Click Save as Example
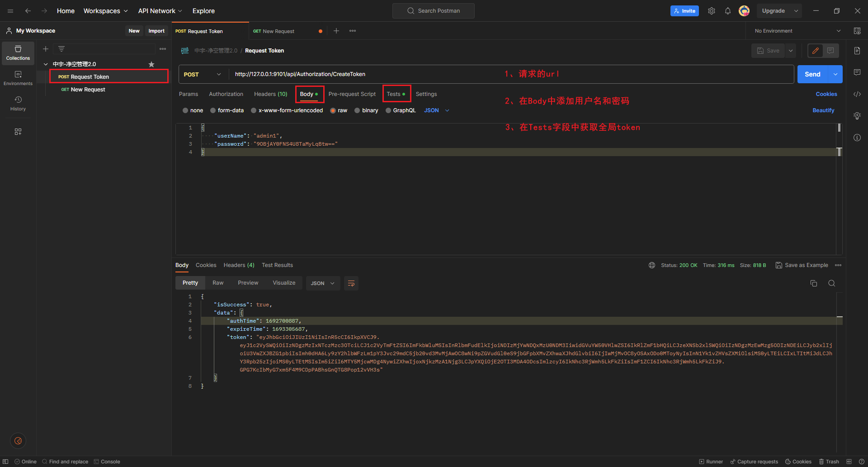This screenshot has height=467, width=868. coord(802,265)
